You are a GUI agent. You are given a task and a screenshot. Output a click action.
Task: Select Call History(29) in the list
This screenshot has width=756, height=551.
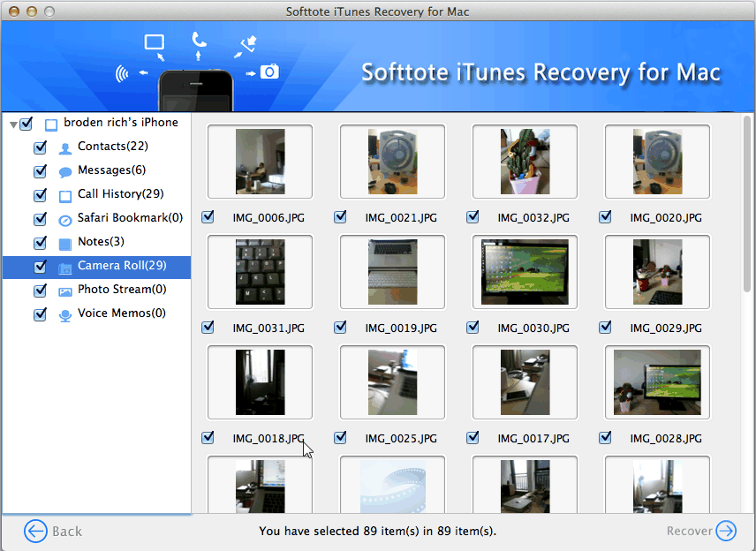[120, 194]
